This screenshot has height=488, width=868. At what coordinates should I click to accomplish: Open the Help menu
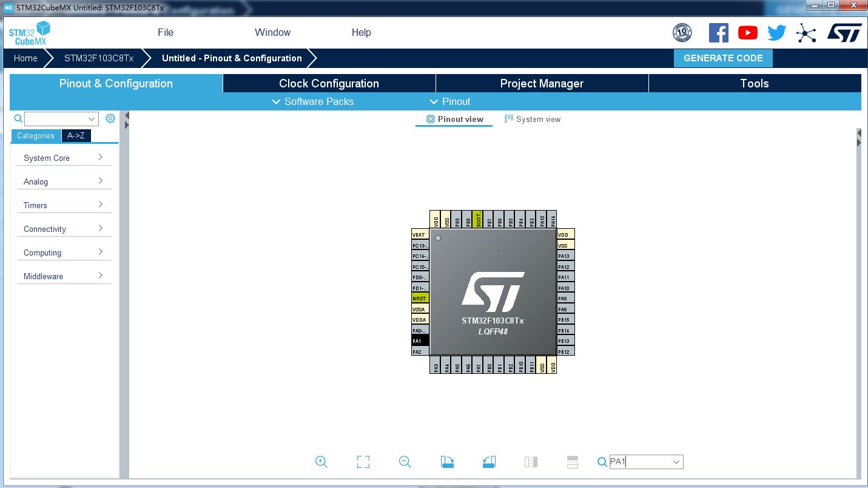point(362,33)
